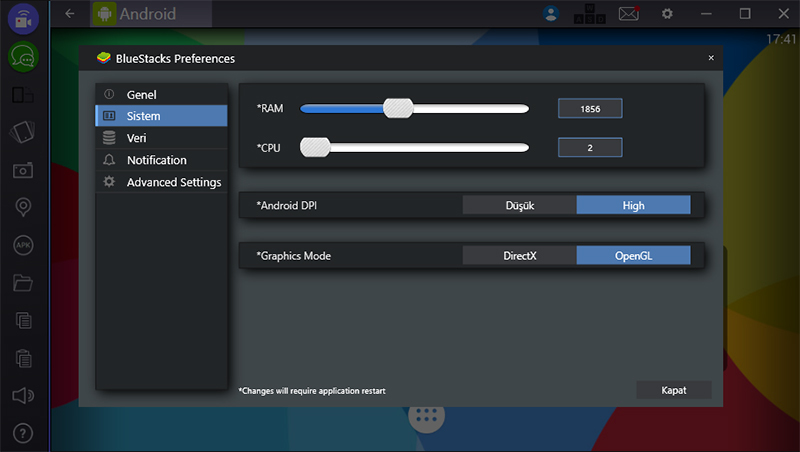This screenshot has width=800, height=452.
Task: Select the Sistem preferences section
Action: 161,116
